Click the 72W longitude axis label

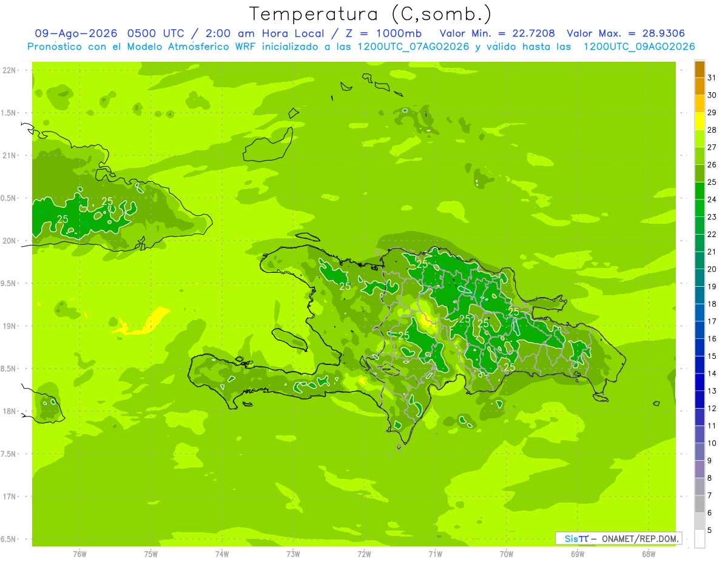[364, 553]
